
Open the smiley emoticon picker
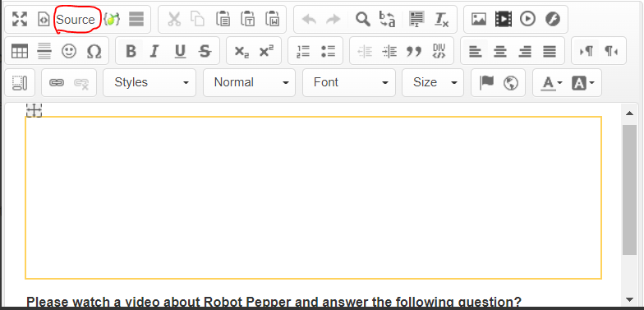click(x=69, y=51)
